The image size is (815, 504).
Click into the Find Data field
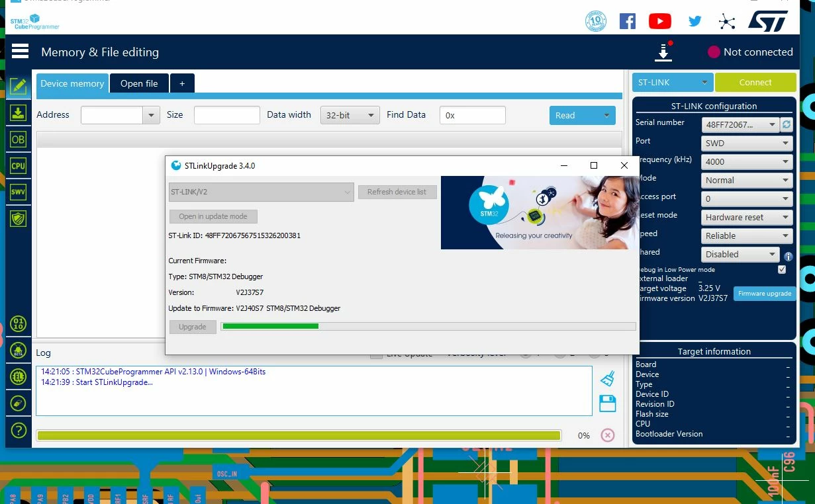[x=473, y=115]
